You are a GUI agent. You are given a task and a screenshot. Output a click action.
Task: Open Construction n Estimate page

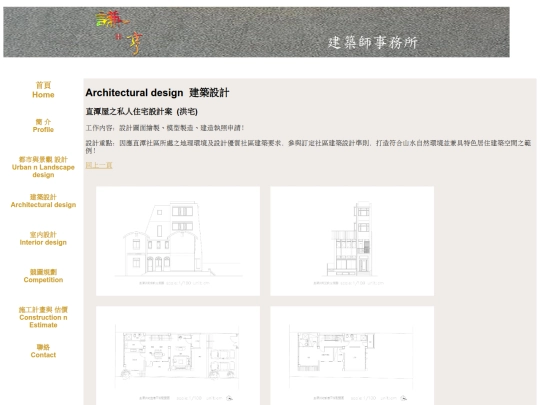click(43, 317)
